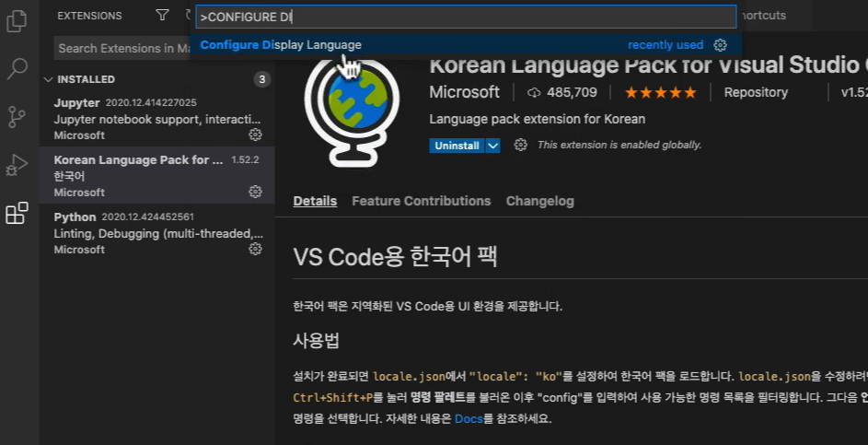Viewport: 868px width, 445px height.
Task: Click the Jupyter version 2020.12.414227025
Action: coord(151,103)
